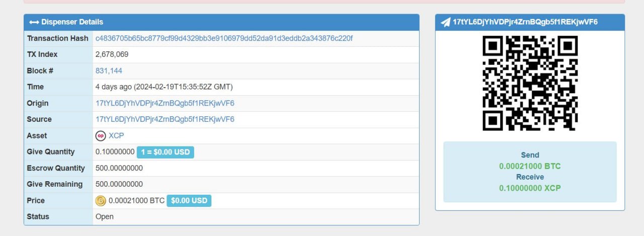Click the Give Quantity row label
The width and height of the screenshot is (644, 236).
[51, 152]
